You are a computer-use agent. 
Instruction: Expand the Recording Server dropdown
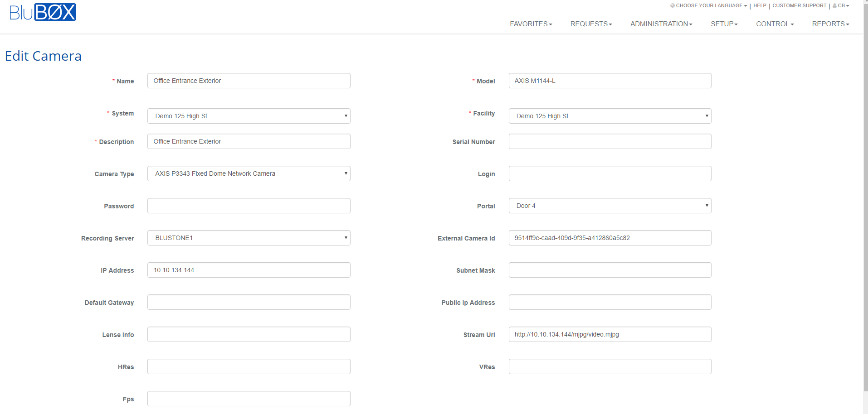coord(249,238)
